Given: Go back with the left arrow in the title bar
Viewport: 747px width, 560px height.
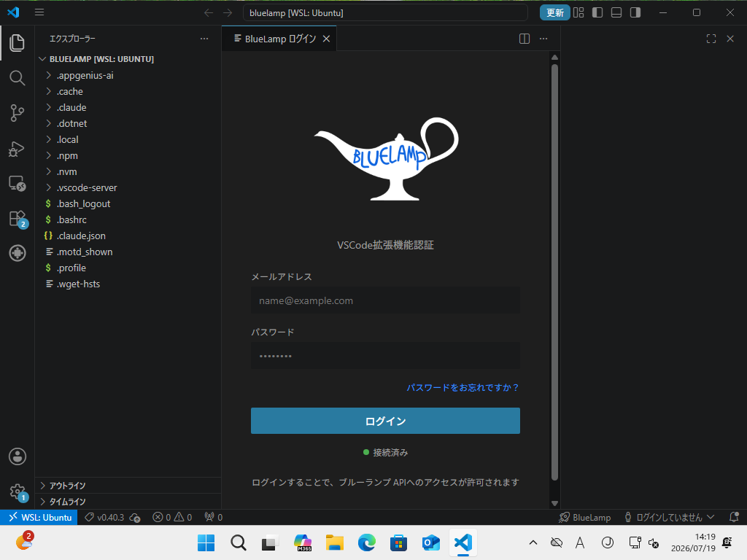Looking at the screenshot, I should (x=209, y=13).
